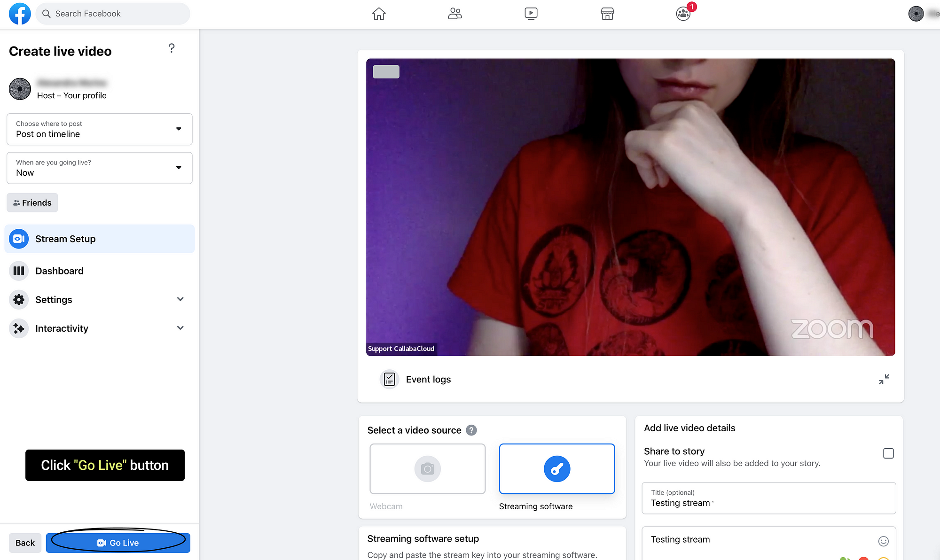The width and height of the screenshot is (940, 560).
Task: Click the expand Event logs fullscreen icon
Action: tap(884, 379)
